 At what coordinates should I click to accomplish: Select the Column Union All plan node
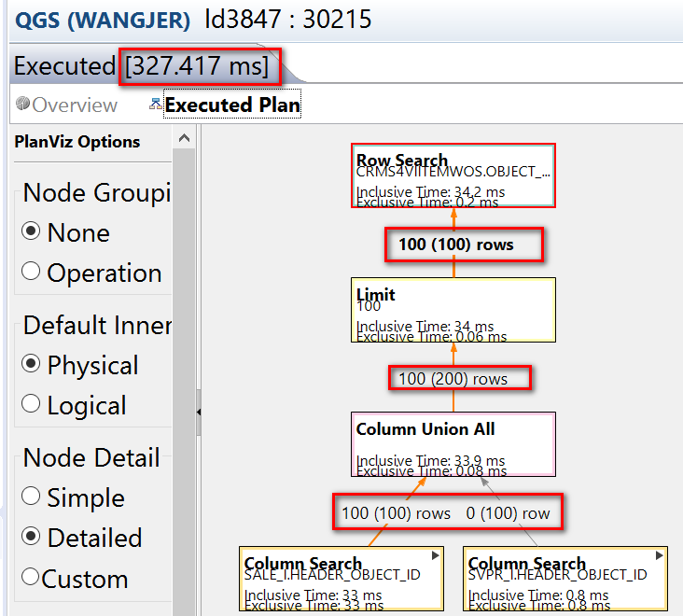tap(453, 444)
